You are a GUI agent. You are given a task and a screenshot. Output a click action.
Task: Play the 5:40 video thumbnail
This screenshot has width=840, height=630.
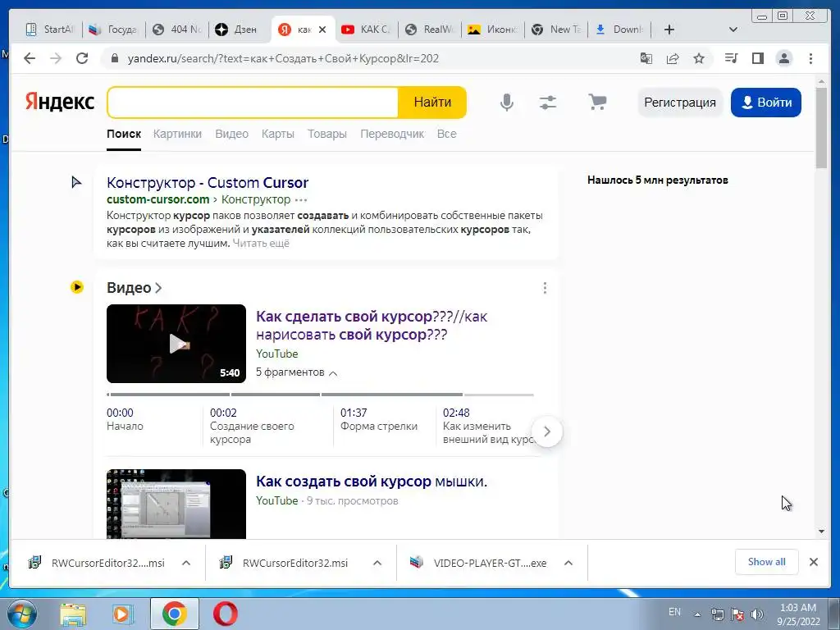[x=176, y=344]
